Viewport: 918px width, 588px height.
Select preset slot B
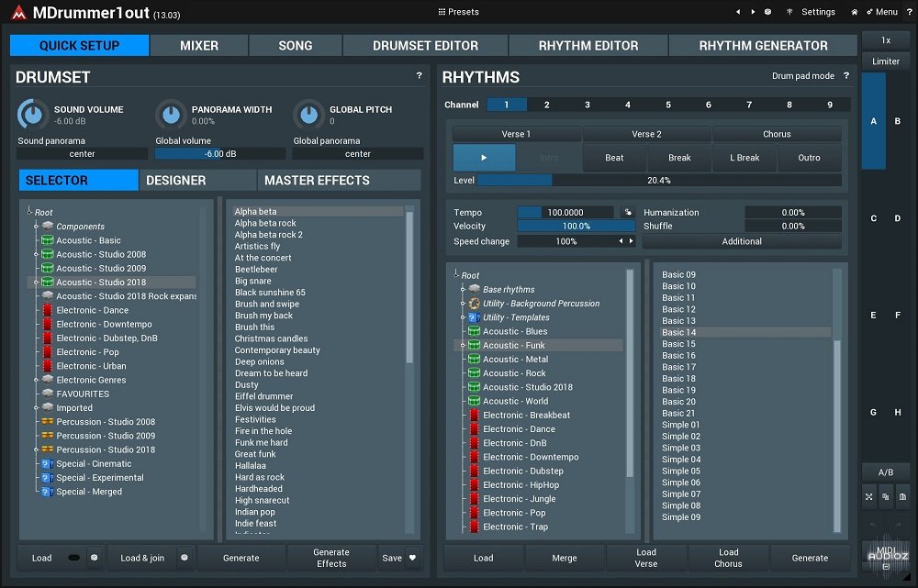click(898, 121)
